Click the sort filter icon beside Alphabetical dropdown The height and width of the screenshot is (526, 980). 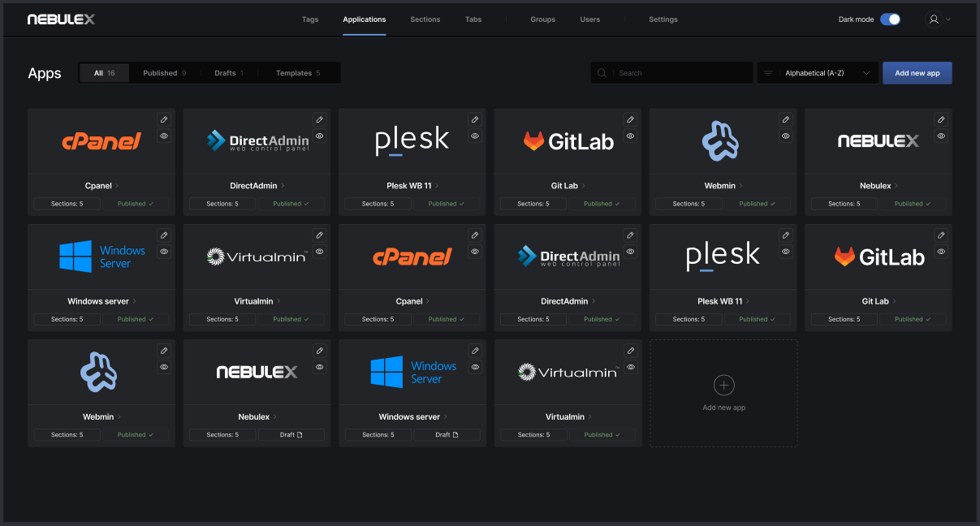coord(768,72)
